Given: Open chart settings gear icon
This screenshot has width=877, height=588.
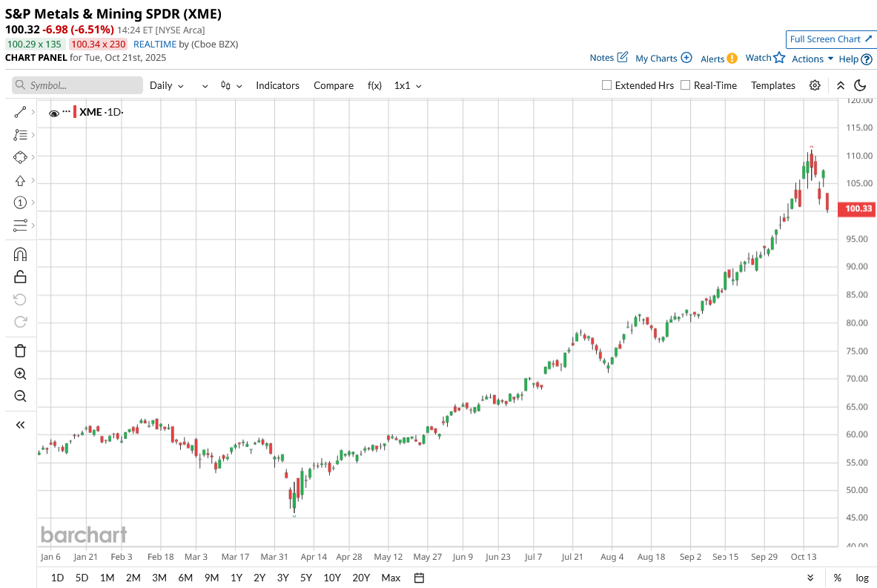Looking at the screenshot, I should pos(815,85).
